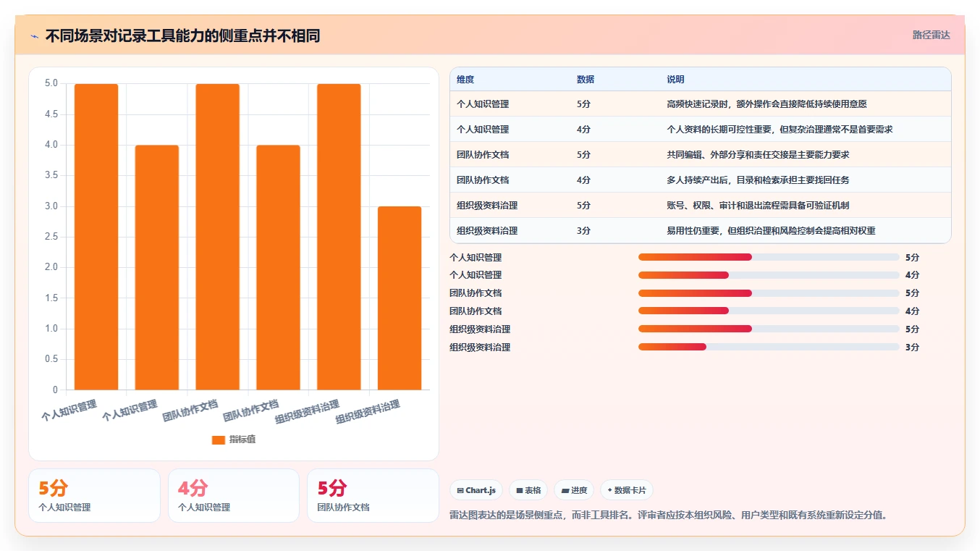The image size is (980, 551).
Task: Click the 团队协作文档 progress bar showing 5分
Action: tap(769, 293)
